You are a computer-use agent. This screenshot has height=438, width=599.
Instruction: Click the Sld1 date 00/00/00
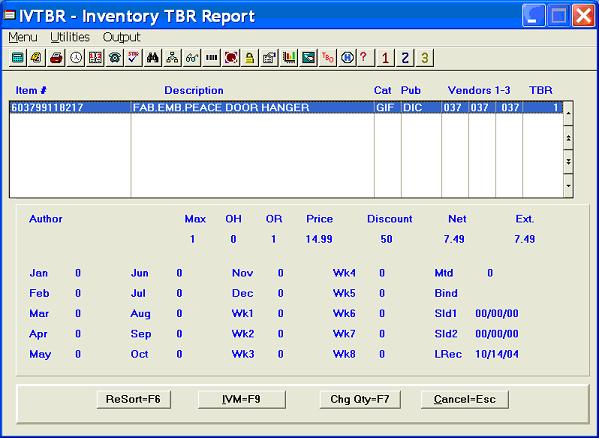pos(497,314)
